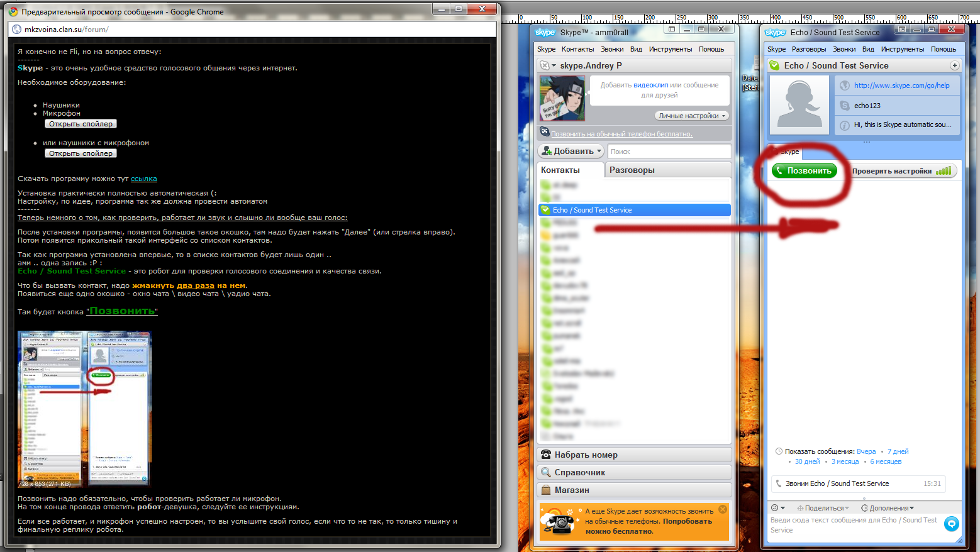The width and height of the screenshot is (980, 552).
Task: Click the blue send message button
Action: tap(952, 523)
